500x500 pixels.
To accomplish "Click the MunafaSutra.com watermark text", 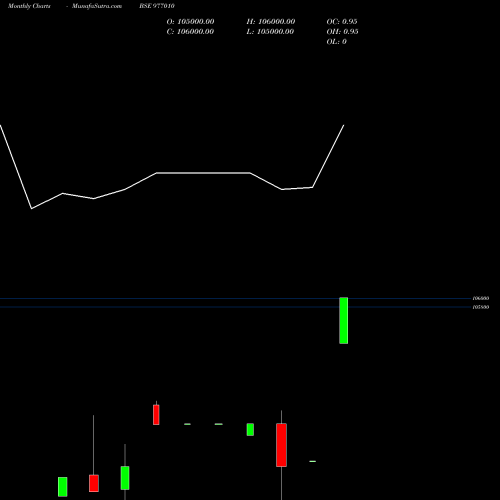I will (x=97, y=6).
